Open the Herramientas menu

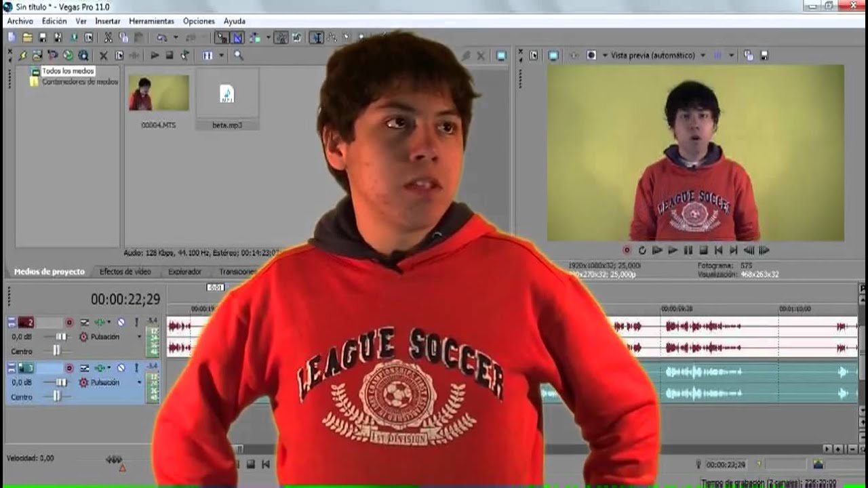coord(151,22)
